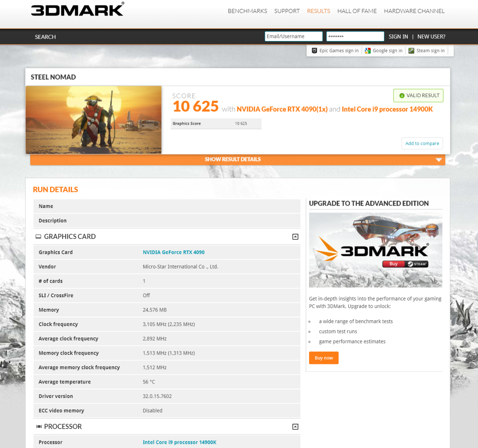This screenshot has height=448, width=478.
Task: Click UPGRADE TO THE ADVANCED EDITION heading
Action: click(x=369, y=203)
